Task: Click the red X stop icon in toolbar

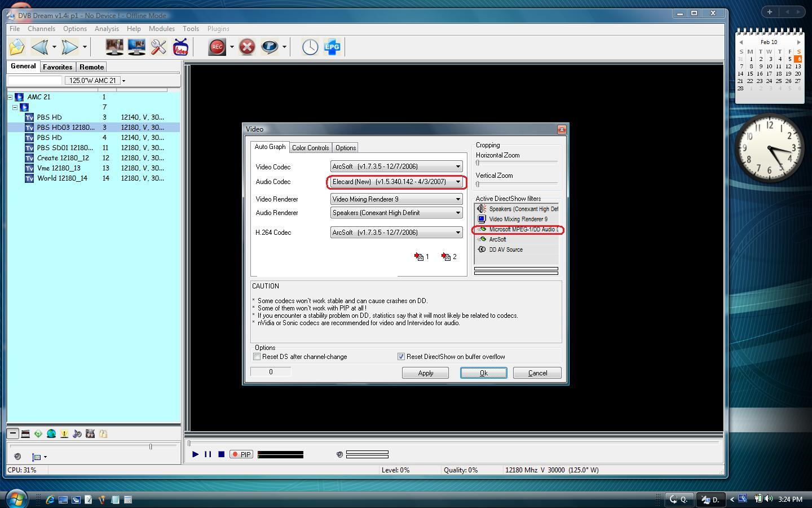Action: pos(246,47)
